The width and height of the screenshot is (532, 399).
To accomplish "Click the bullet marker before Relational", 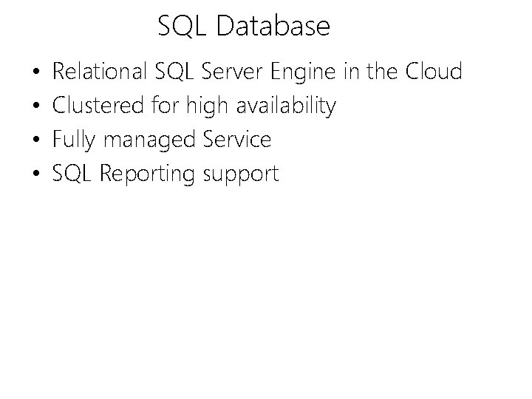I will [x=36, y=71].
